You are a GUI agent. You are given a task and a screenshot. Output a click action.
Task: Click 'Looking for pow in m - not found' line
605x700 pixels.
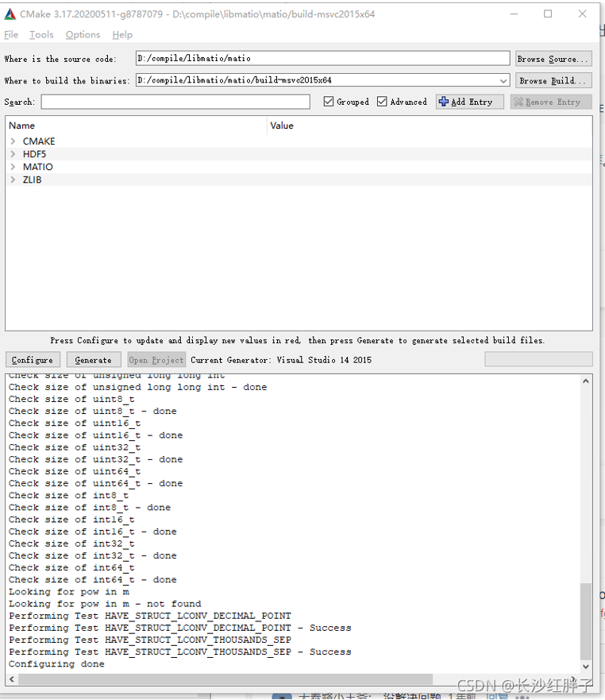(x=105, y=604)
